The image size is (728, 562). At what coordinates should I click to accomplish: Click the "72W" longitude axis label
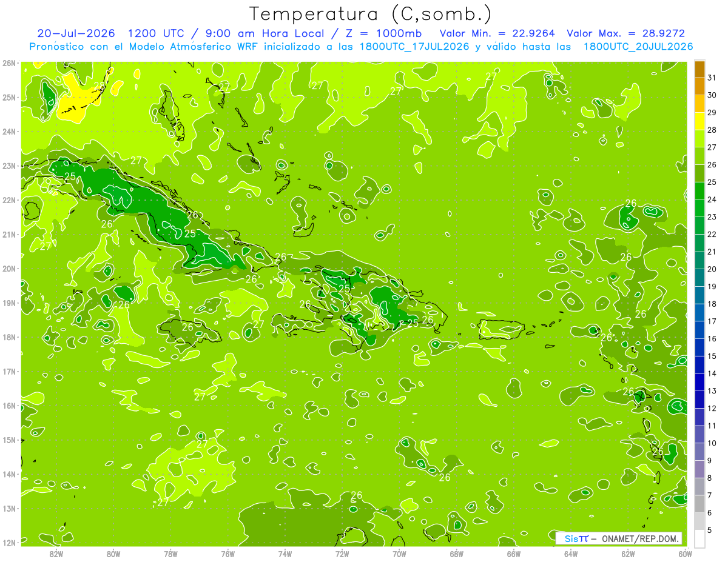coord(342,554)
